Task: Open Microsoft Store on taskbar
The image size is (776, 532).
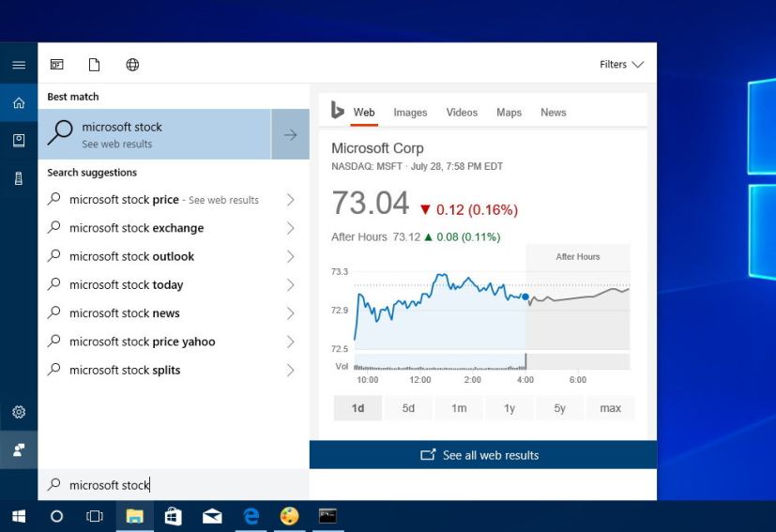Action: tap(174, 516)
